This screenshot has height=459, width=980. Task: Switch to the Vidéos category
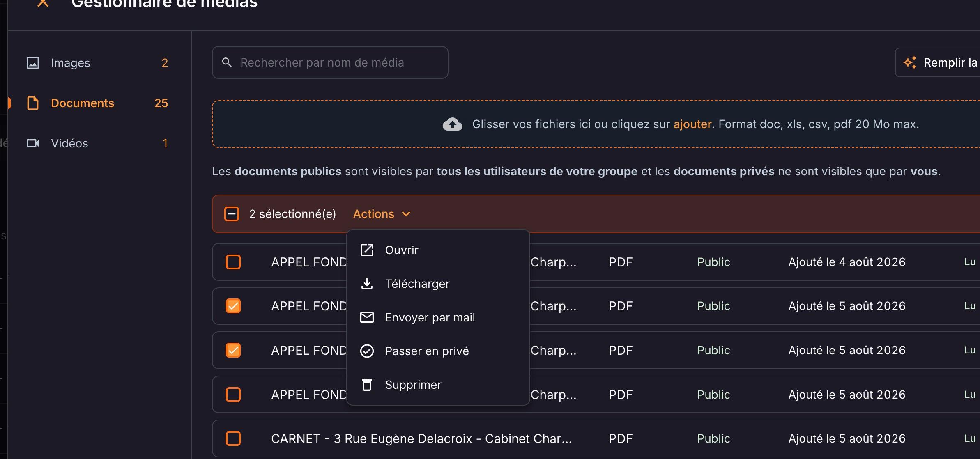pos(97,143)
